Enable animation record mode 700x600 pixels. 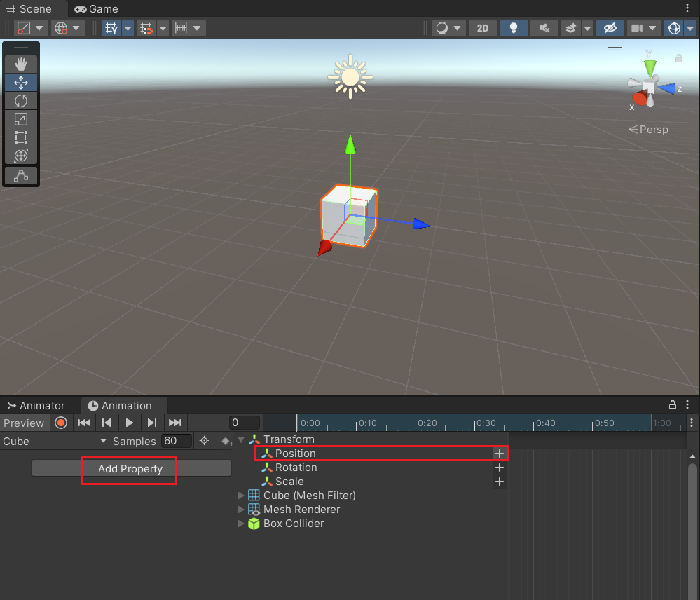coord(61,423)
